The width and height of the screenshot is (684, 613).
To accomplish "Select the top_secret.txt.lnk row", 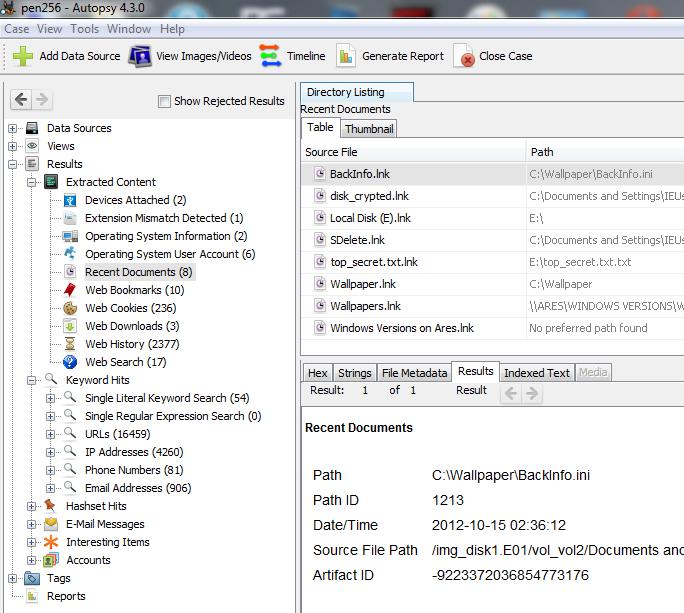I will point(492,262).
